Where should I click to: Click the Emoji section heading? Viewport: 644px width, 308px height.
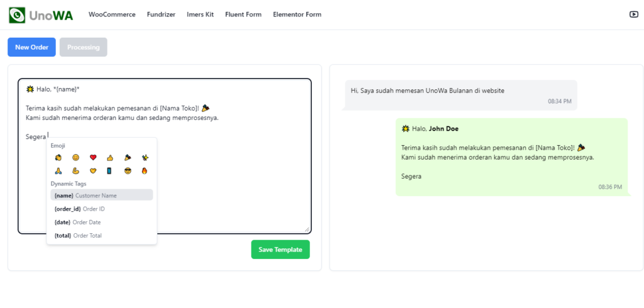58,145
